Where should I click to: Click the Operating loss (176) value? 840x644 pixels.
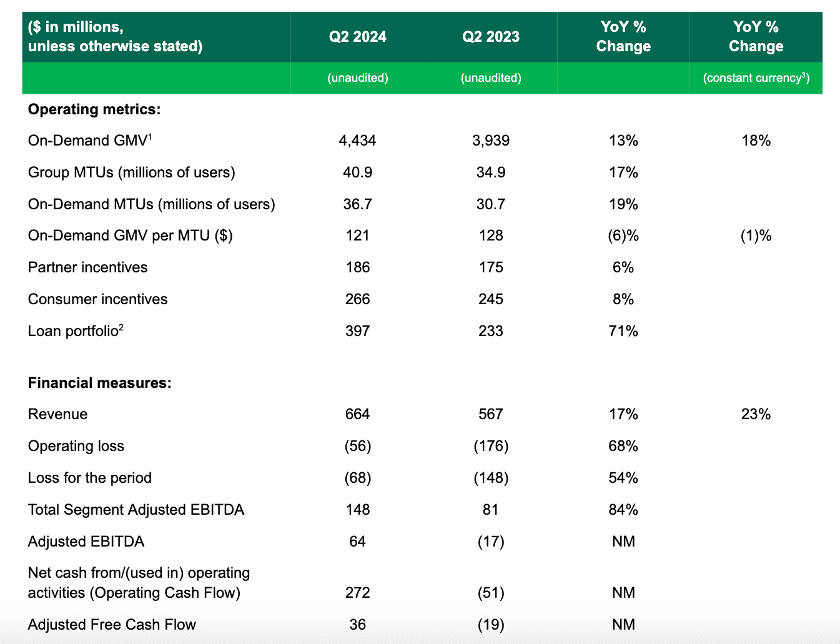coord(491,446)
